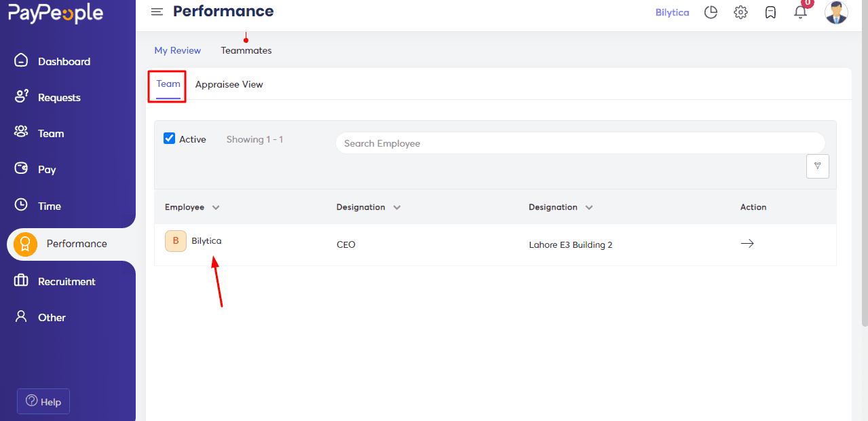Switch to the Teammates tab

[x=246, y=50]
